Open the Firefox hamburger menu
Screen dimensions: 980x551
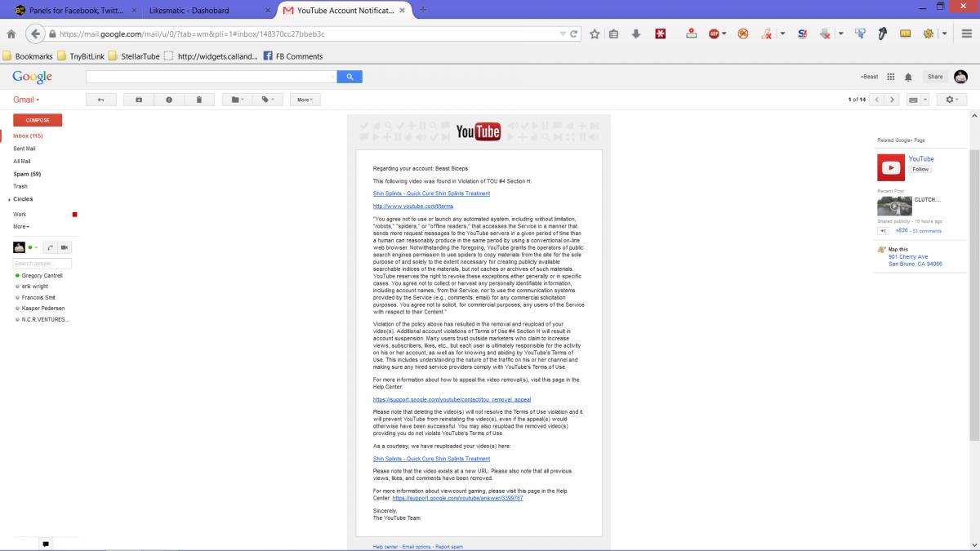pos(967,34)
